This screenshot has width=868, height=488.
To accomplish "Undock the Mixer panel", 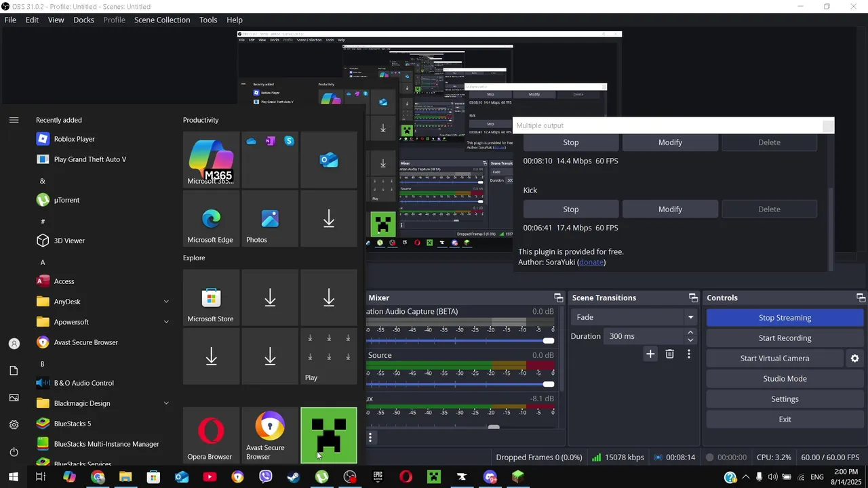I will click(x=558, y=298).
